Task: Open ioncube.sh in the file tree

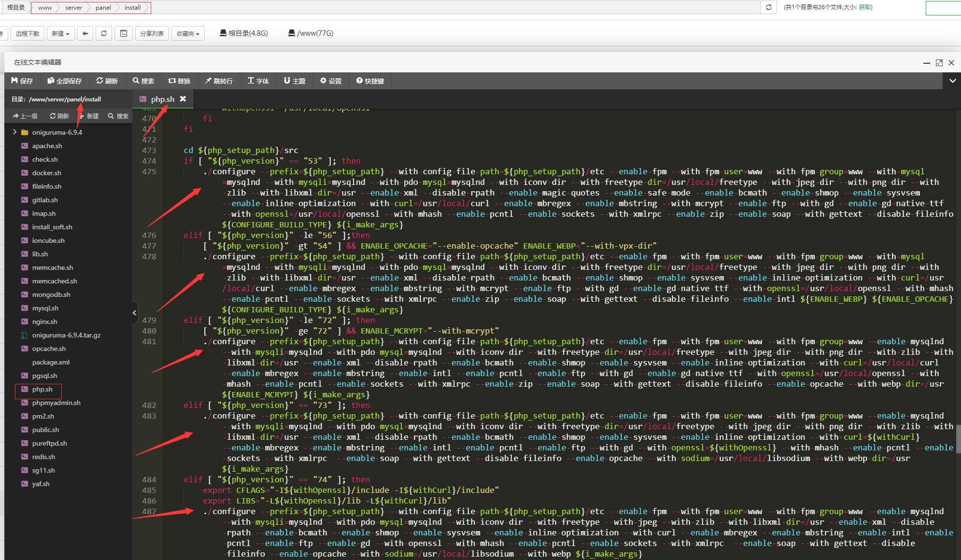Action: pyautogui.click(x=48, y=240)
